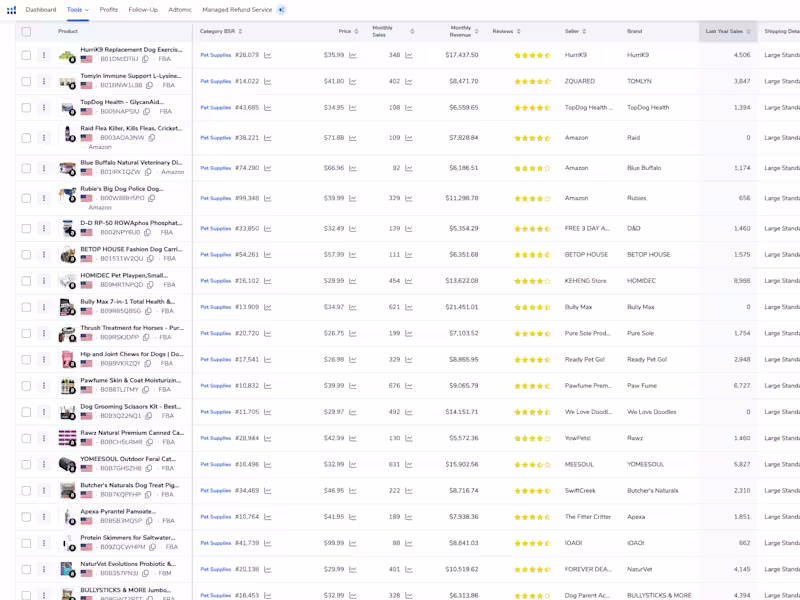The width and height of the screenshot is (800, 600).
Task: Click sparkle icon beside Managed Refund Service
Action: click(281, 10)
